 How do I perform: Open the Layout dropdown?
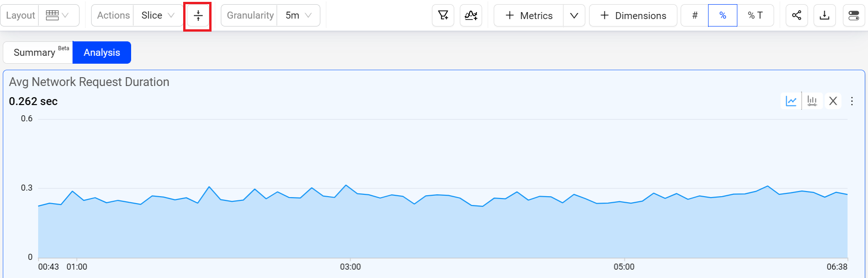tap(58, 15)
